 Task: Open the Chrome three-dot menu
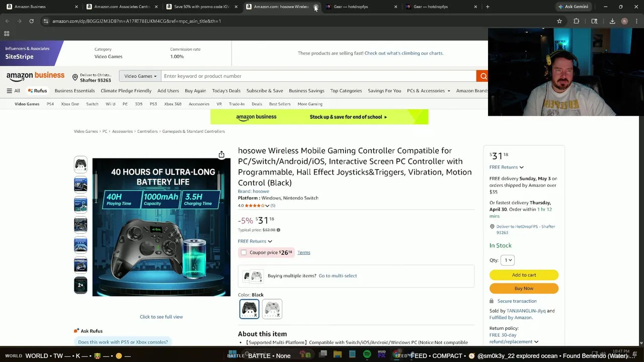pyautogui.click(x=636, y=21)
